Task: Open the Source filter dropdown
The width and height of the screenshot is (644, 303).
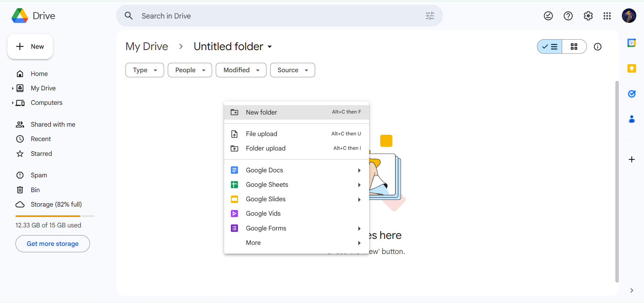Action: point(293,70)
